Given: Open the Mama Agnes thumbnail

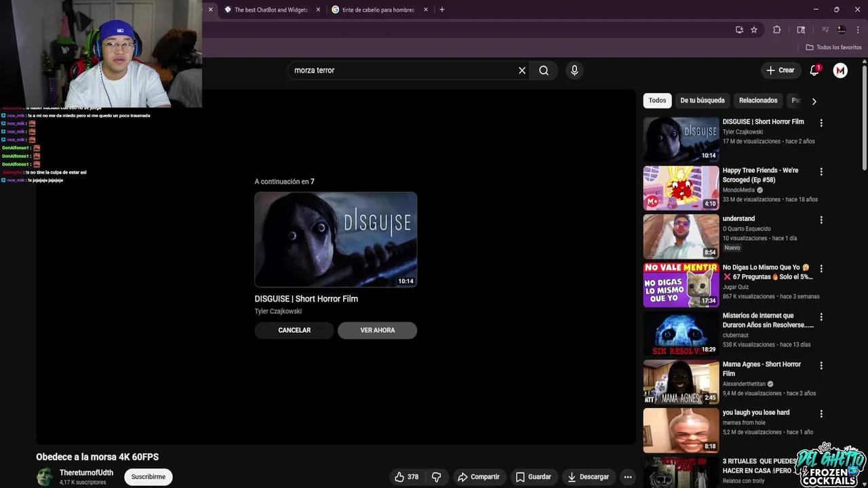Looking at the screenshot, I should [x=681, y=382].
